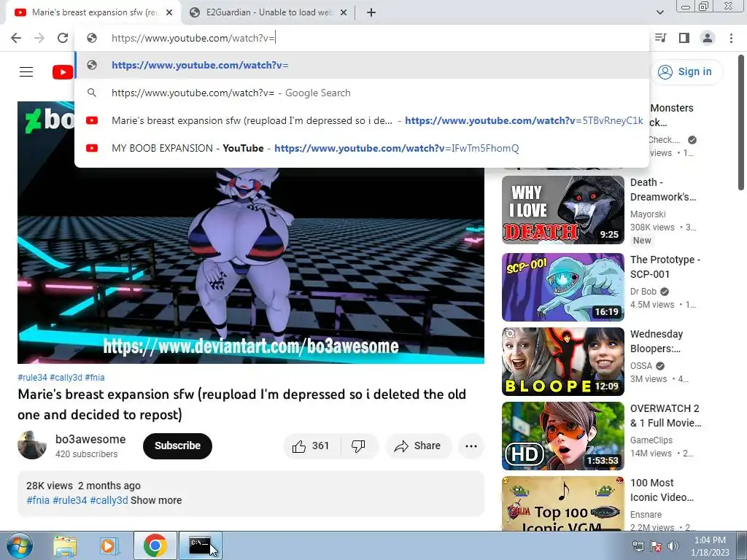Image resolution: width=747 pixels, height=560 pixels.
Task: Click the OSSA channel name
Action: coord(641,366)
